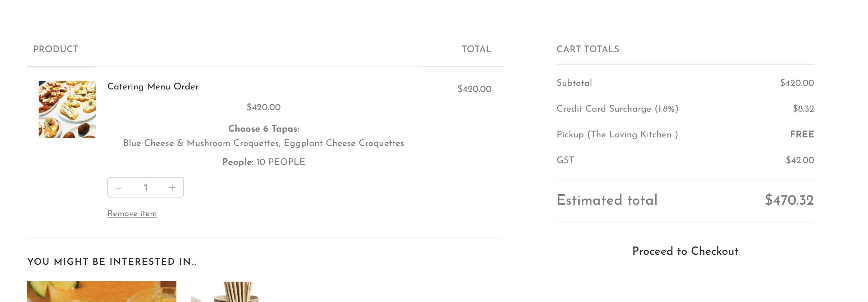Increase quantity with the plus button
868x302 pixels.
point(172,187)
